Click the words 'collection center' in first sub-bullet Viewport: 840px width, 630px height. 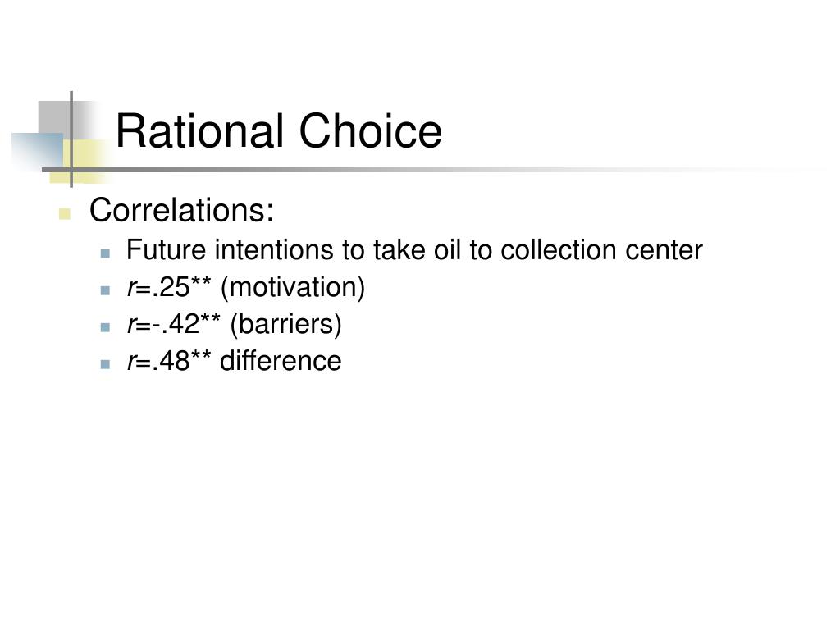(601, 250)
